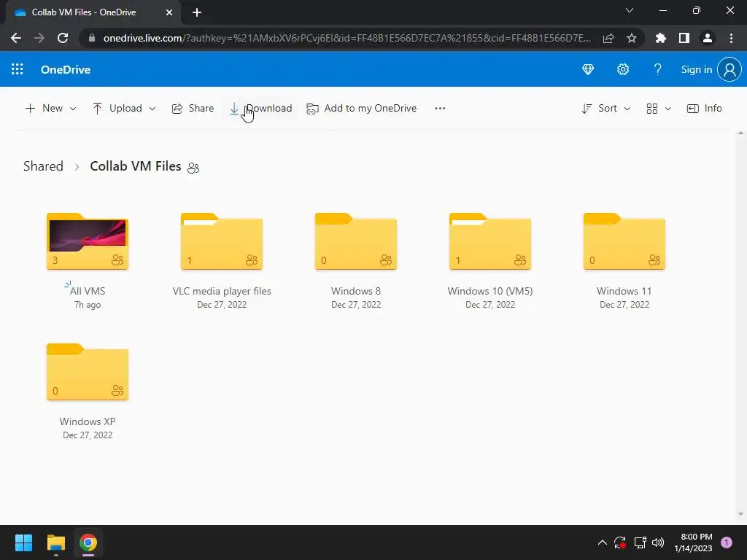Open the notification count badge
The height and width of the screenshot is (560, 747).
point(727,542)
